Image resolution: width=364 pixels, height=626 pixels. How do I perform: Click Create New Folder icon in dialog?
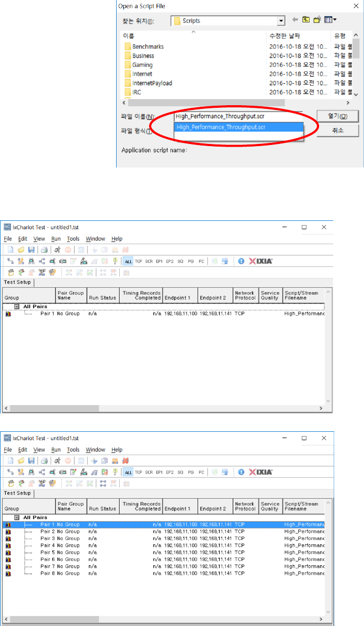click(x=317, y=19)
